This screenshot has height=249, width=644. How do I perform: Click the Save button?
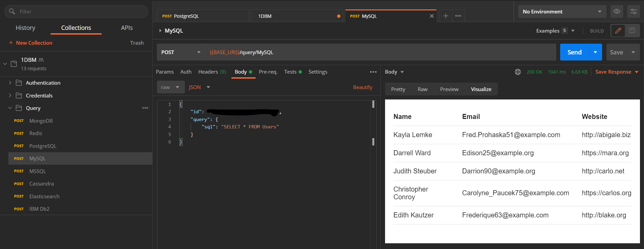coord(616,52)
